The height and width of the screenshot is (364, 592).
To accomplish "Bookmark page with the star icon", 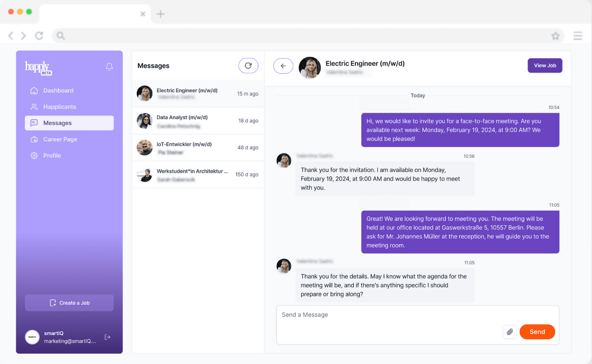I will click(x=555, y=36).
